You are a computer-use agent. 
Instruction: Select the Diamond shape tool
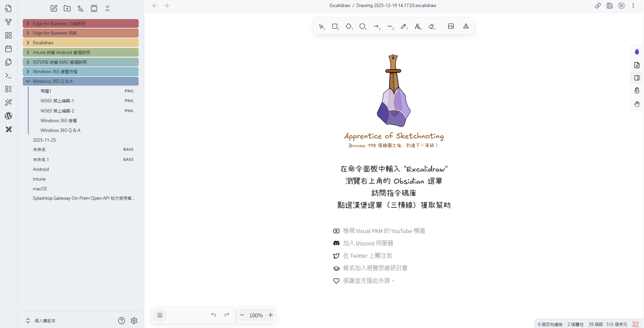pos(349,26)
